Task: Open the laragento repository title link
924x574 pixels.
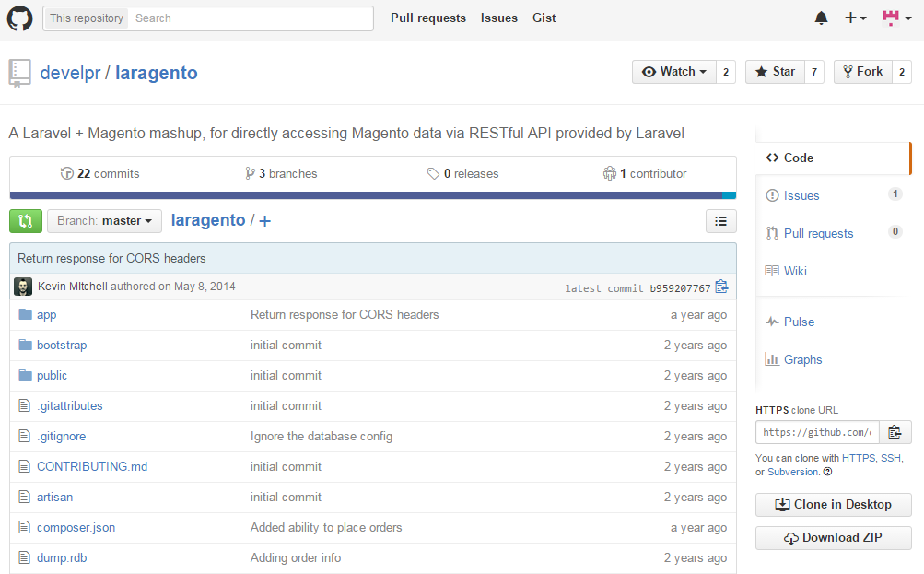Action: (157, 73)
